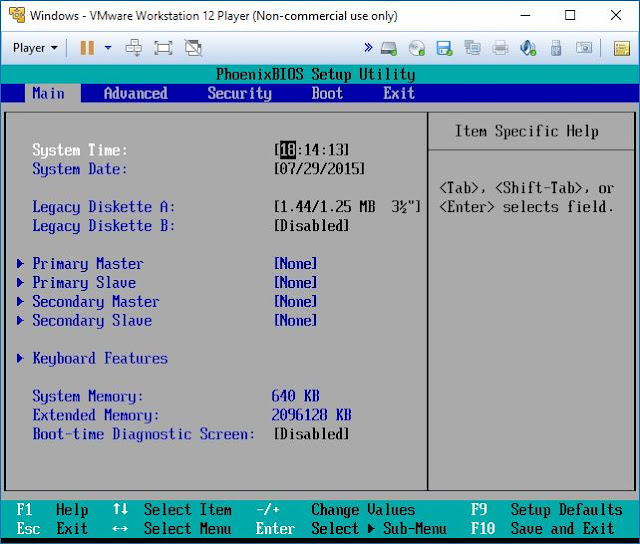Expand the Keyboard Features submenu arrow
The image size is (640, 544).
tap(20, 358)
